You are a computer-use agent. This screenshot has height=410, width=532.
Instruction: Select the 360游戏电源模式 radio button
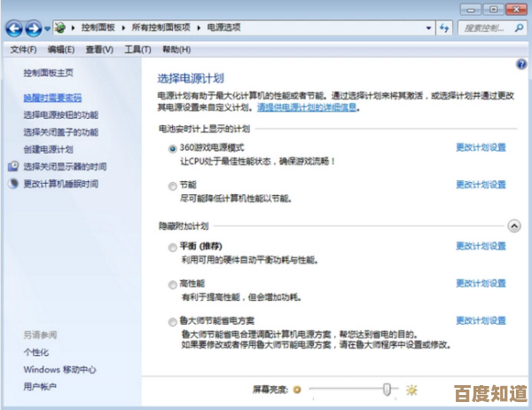(173, 149)
